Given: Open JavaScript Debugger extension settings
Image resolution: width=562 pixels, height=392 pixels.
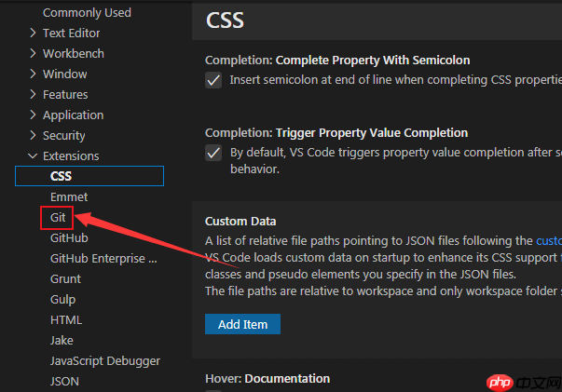Looking at the screenshot, I should pyautogui.click(x=105, y=361).
